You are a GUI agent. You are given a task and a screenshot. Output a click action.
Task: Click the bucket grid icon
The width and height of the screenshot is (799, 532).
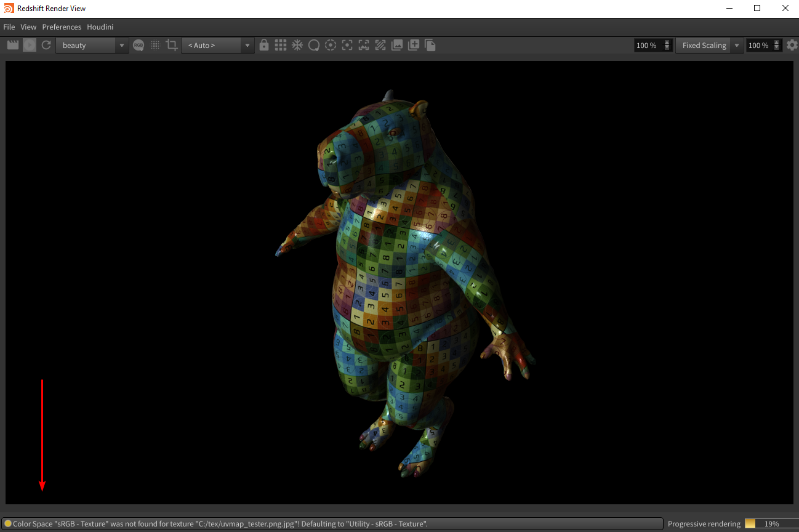(281, 45)
